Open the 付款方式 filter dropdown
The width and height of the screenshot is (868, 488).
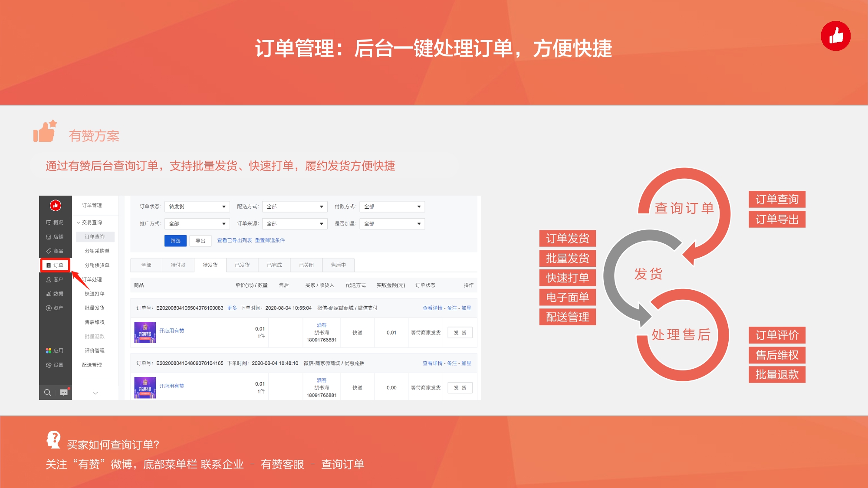392,207
